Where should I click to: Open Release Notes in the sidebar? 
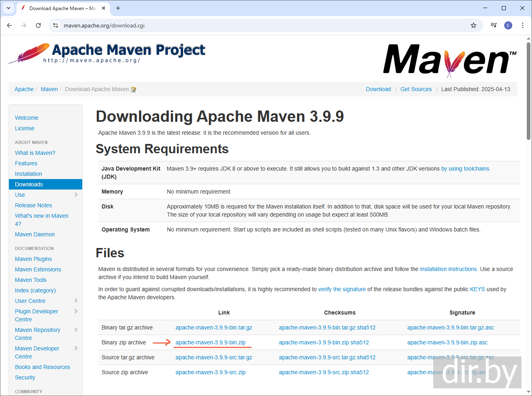click(33, 205)
